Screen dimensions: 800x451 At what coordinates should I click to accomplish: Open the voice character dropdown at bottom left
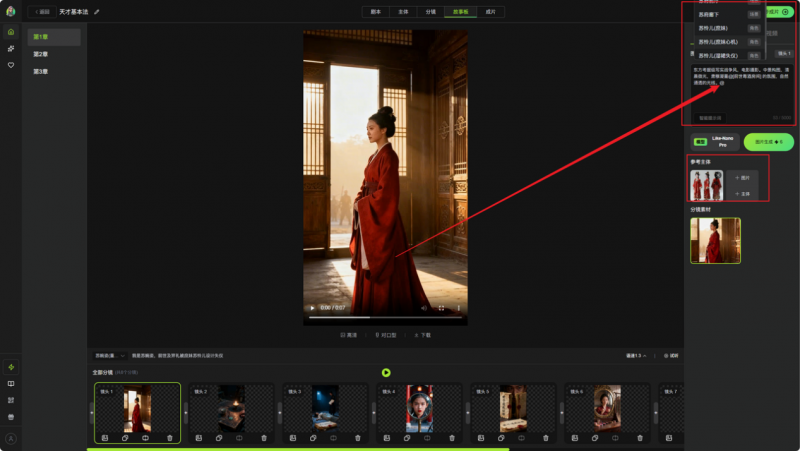(x=110, y=355)
